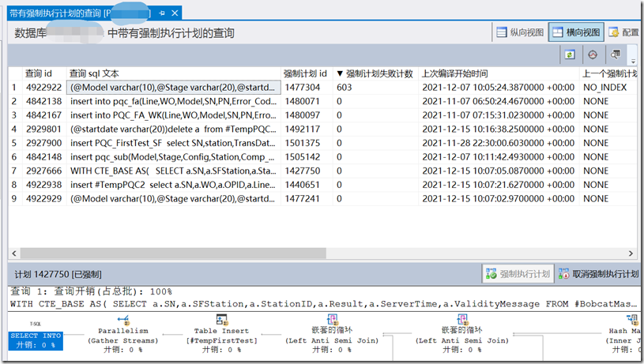Click row number 1 header cell
The image size is (644, 364).
(15, 88)
